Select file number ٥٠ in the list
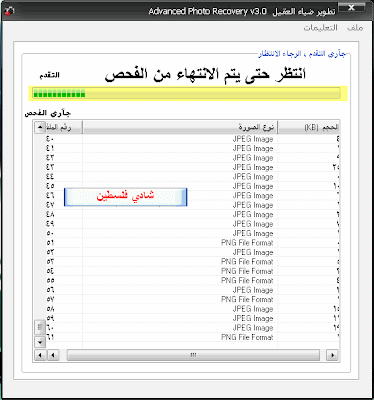This screenshot has height=400, width=374. click(50, 233)
